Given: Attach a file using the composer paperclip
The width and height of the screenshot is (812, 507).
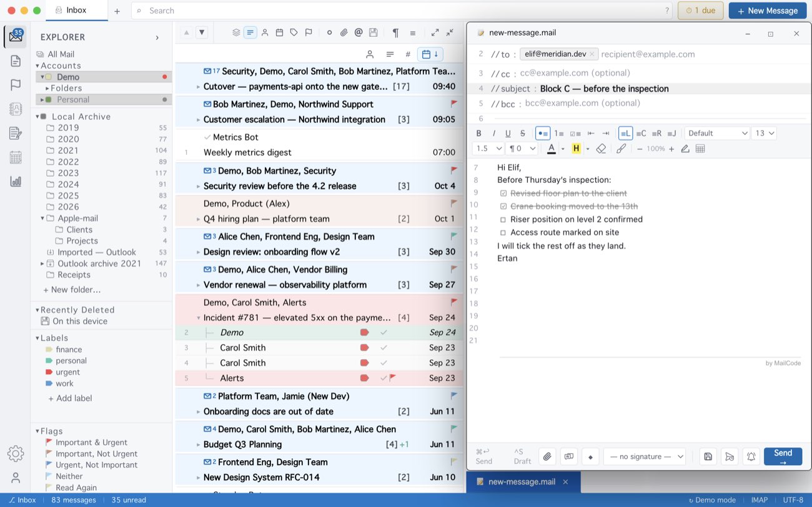Looking at the screenshot, I should point(547,456).
